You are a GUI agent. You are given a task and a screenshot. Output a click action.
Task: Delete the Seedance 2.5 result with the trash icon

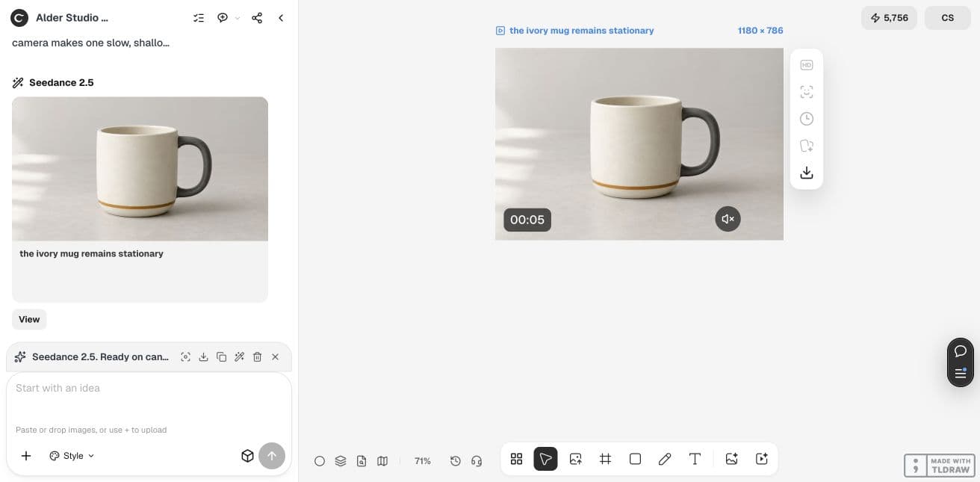(257, 357)
